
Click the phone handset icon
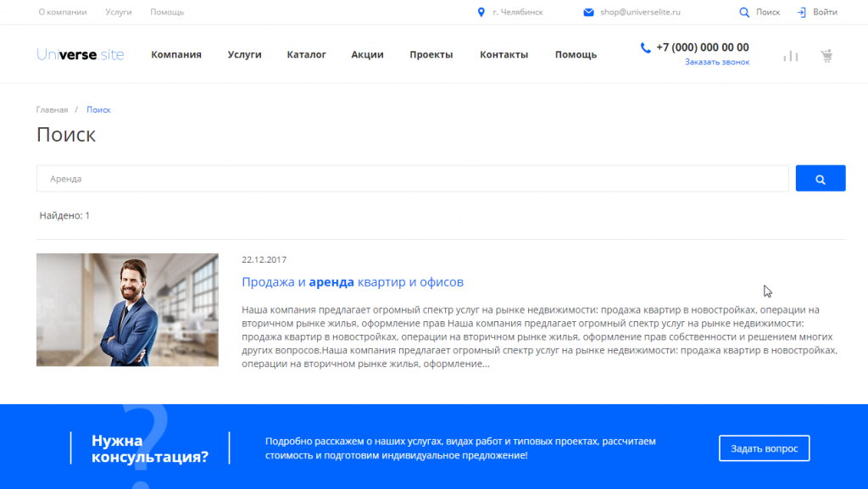click(646, 48)
